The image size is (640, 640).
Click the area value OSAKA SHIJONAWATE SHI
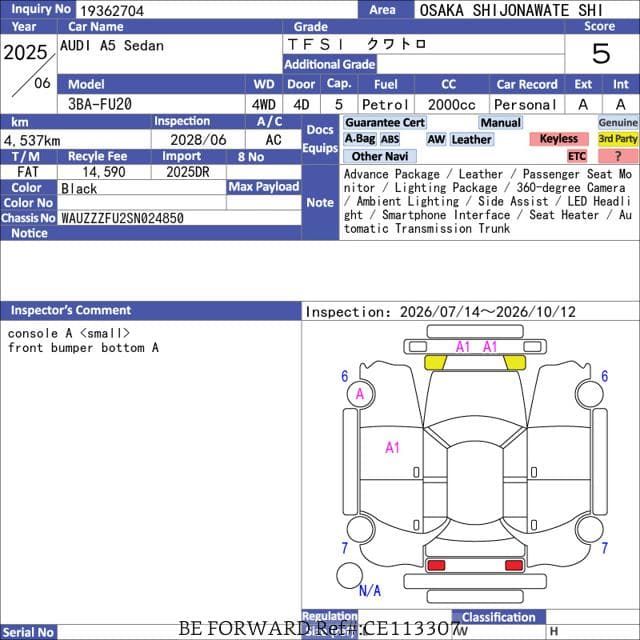coord(511,10)
